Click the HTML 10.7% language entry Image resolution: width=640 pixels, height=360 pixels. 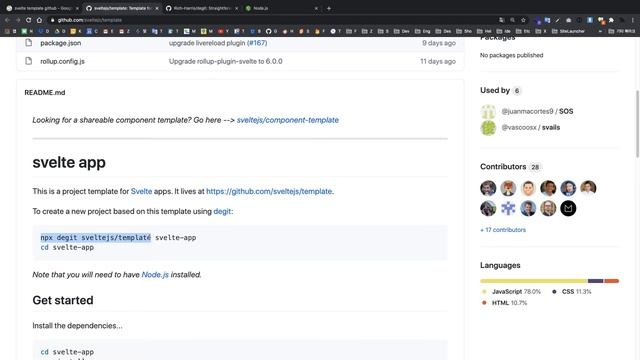(505, 303)
